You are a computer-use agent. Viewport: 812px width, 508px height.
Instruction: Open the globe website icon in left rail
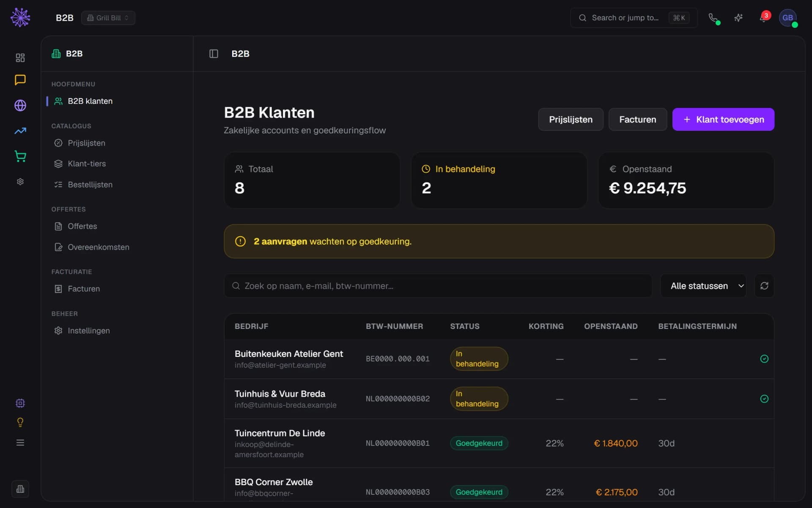[x=20, y=105]
